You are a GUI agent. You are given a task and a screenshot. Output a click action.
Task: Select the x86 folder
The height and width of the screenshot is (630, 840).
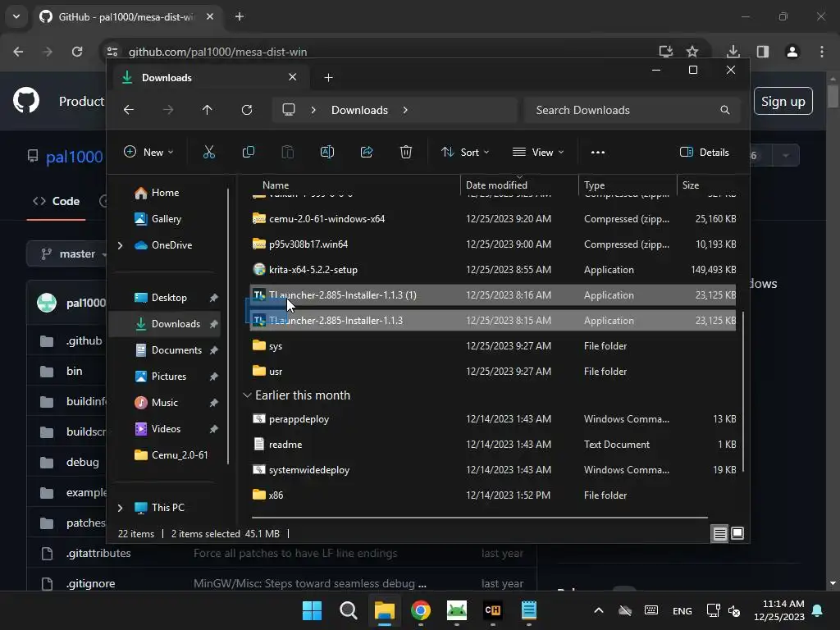493,495
